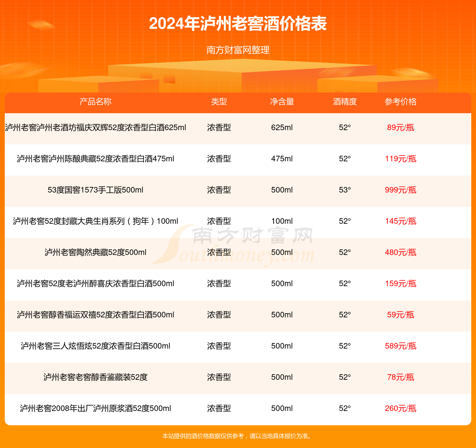
Task: Click the 酒精度 column header
Action: 345,102
